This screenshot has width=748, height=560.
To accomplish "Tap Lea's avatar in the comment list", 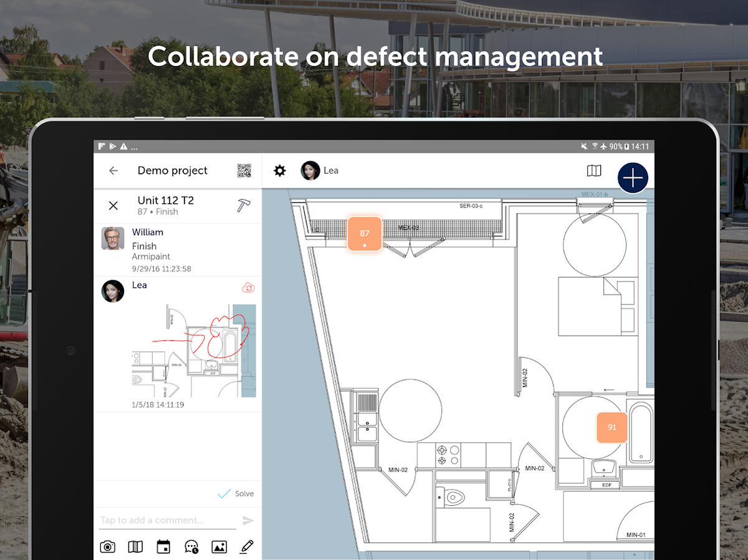I will pos(113,291).
